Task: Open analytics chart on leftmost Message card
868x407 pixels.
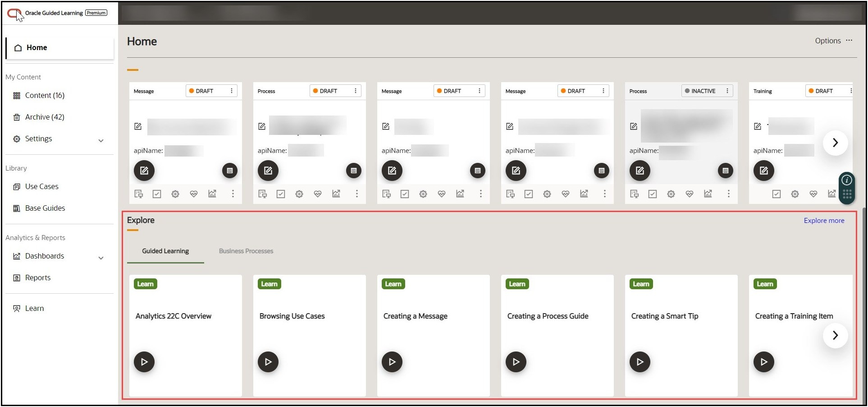Action: pyautogui.click(x=212, y=194)
